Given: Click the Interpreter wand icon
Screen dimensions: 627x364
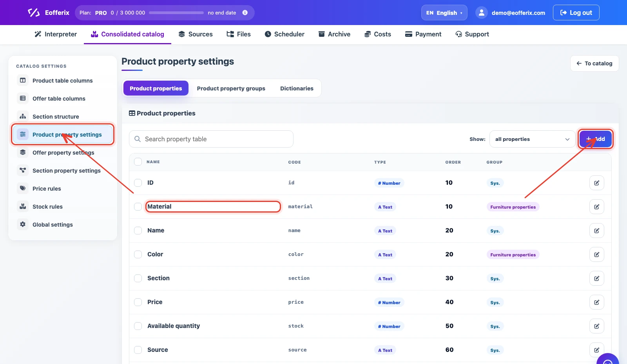Looking at the screenshot, I should [x=38, y=34].
